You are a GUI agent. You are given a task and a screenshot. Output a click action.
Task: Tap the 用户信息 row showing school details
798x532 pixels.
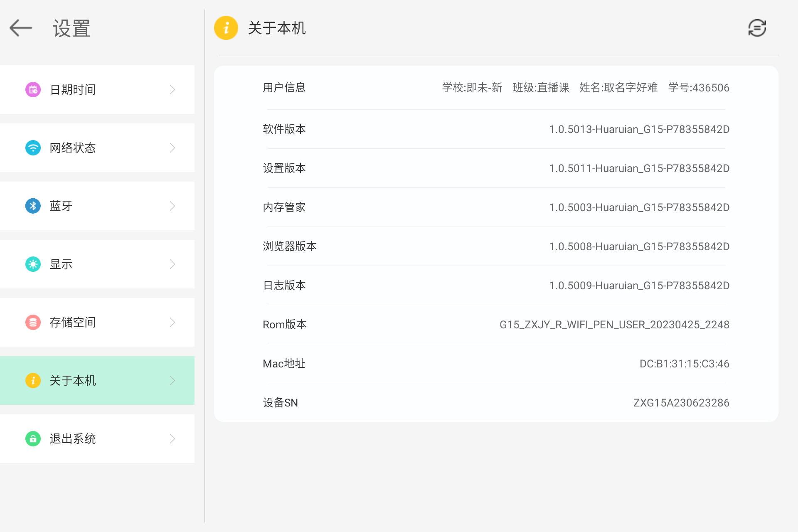click(x=495, y=88)
